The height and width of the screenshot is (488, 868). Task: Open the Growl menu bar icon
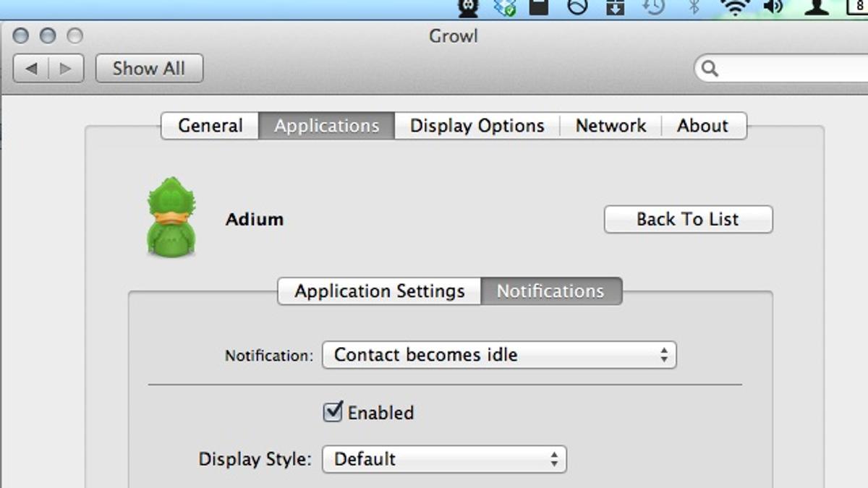coord(468,8)
